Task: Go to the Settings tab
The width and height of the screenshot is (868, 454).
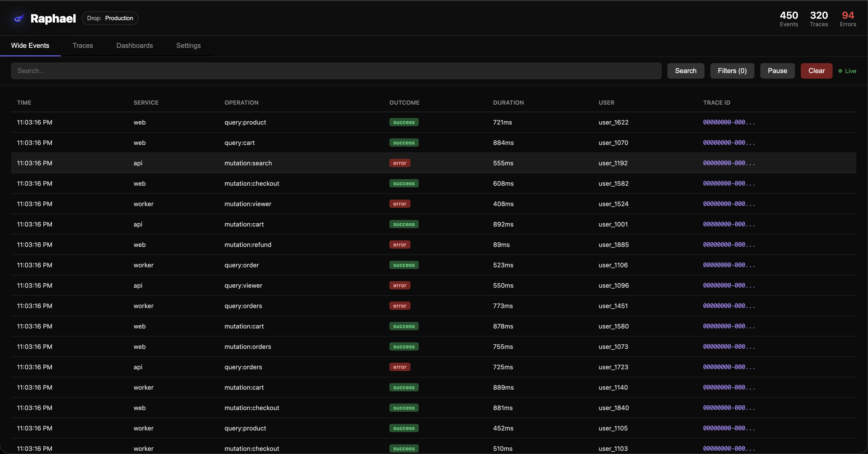Action: [188, 46]
